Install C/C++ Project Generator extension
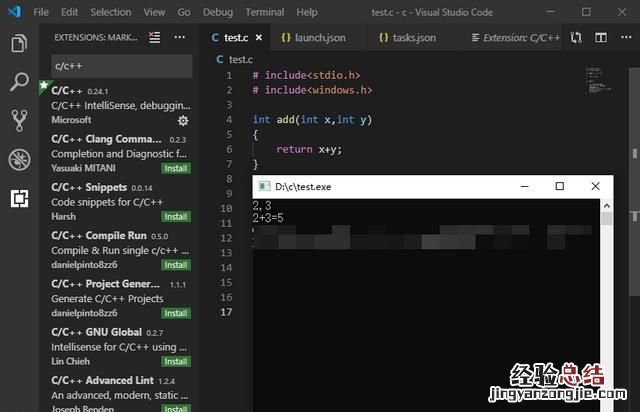 click(176, 313)
